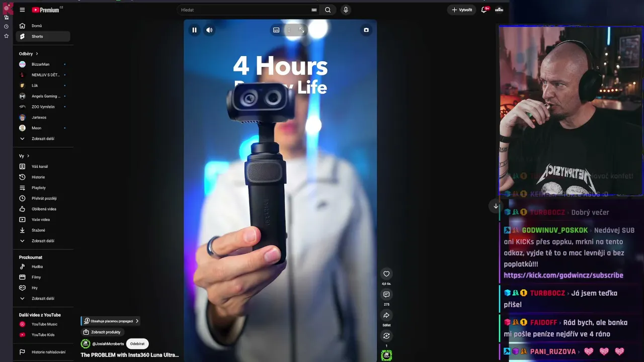
Task: Go to YouTube Premium home via logo
Action: (x=46, y=10)
